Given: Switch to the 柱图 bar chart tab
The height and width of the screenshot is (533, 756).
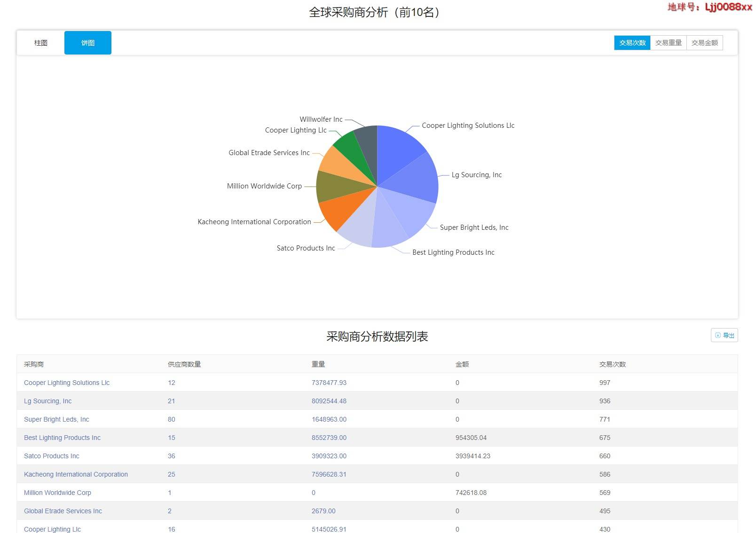Looking at the screenshot, I should tap(41, 43).
